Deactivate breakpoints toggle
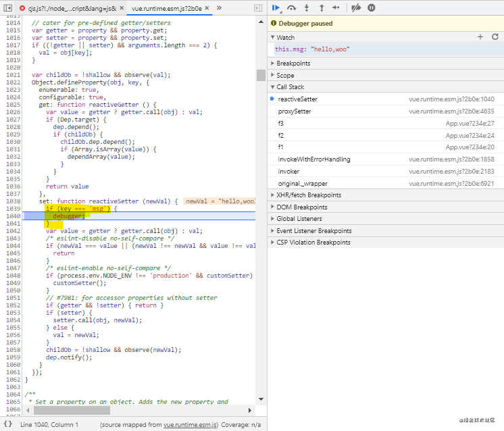504x431 pixels. click(356, 7)
